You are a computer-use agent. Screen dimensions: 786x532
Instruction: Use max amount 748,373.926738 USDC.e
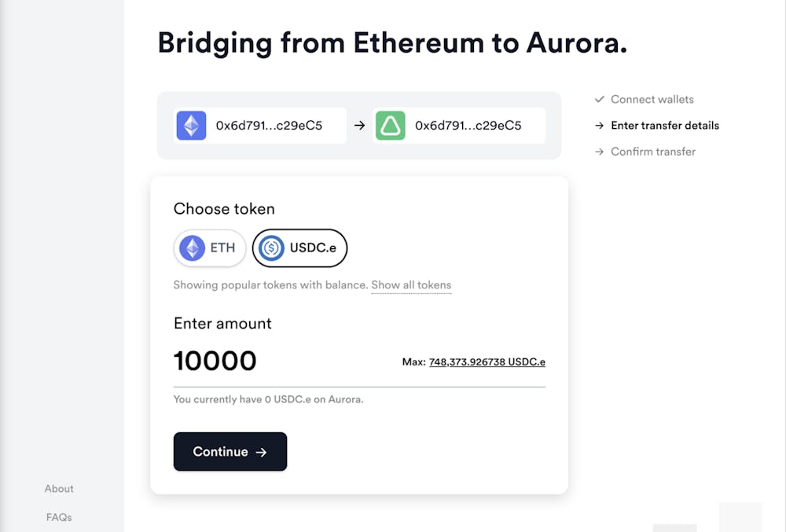pos(487,361)
